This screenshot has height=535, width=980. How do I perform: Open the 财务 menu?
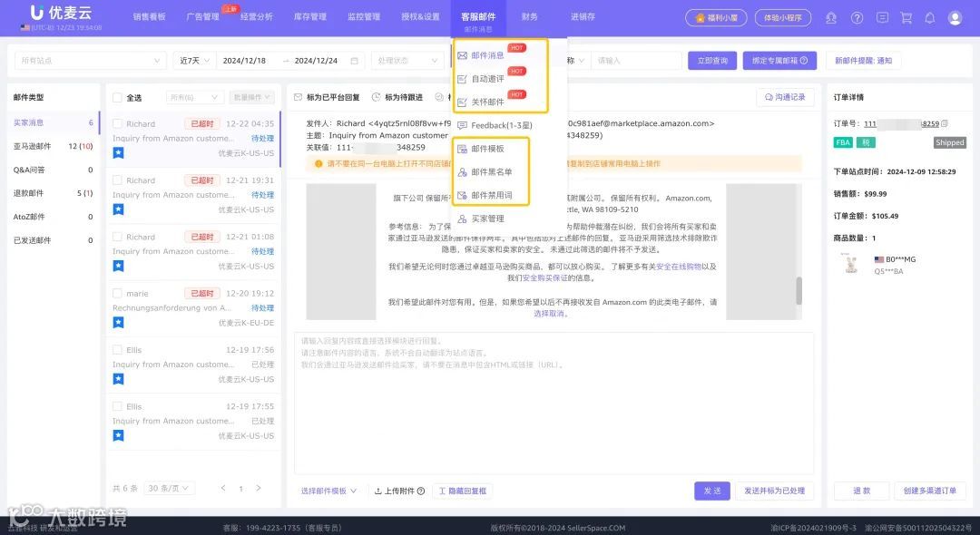(x=529, y=17)
